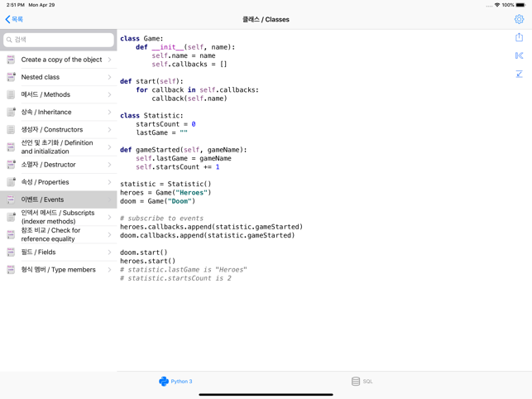Tap document icon beside Inheritance

(x=11, y=112)
